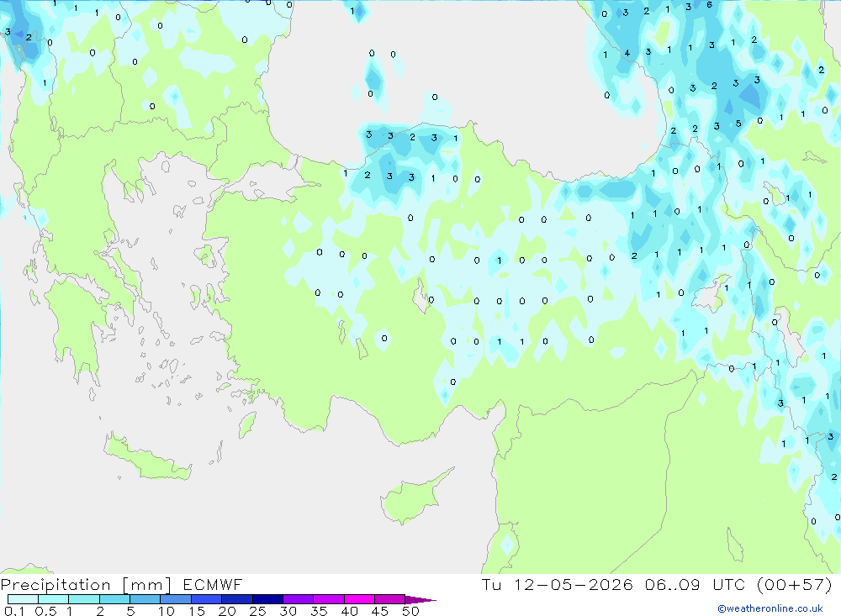This screenshot has height=616, width=841.
Task: Click the over-50 arrow tip of legend
Action: tap(421, 599)
